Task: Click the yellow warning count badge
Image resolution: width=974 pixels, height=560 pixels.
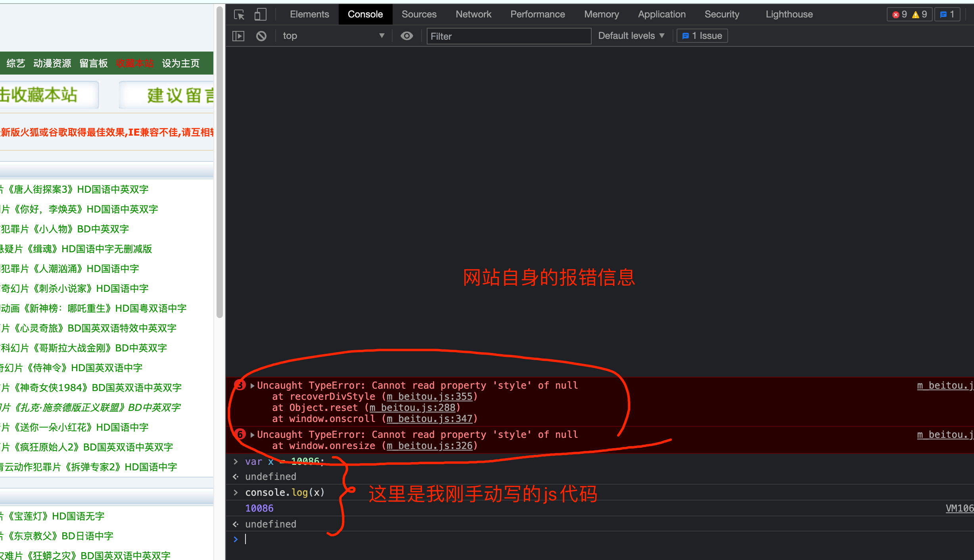Action: pyautogui.click(x=919, y=15)
